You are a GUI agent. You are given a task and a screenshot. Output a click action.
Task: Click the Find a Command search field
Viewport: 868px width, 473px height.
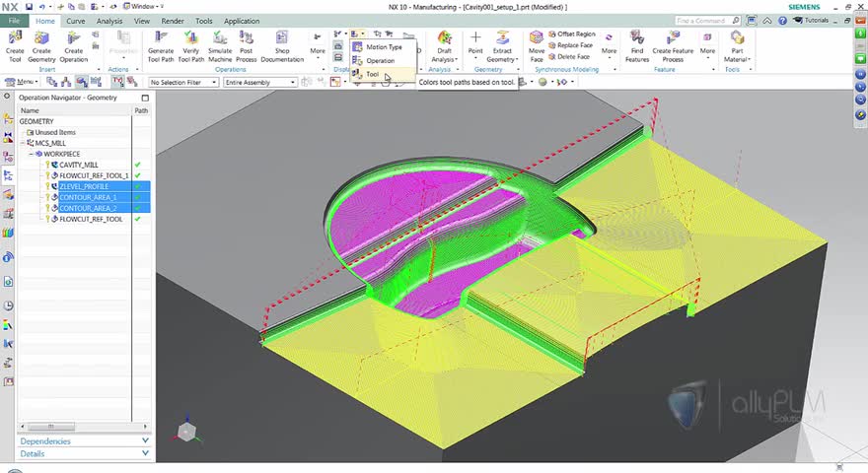pos(707,21)
